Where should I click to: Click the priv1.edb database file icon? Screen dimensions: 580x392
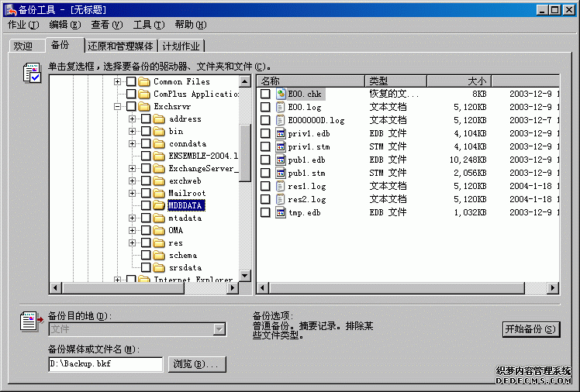(281, 133)
